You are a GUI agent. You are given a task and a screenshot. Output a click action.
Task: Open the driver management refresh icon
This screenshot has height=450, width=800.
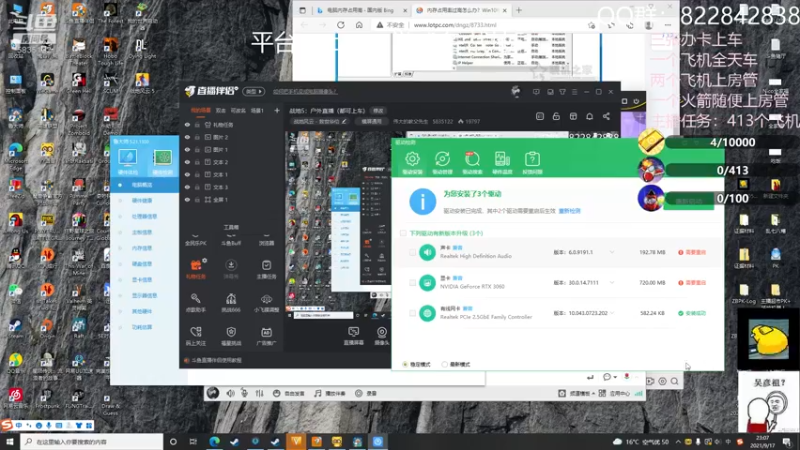442,159
